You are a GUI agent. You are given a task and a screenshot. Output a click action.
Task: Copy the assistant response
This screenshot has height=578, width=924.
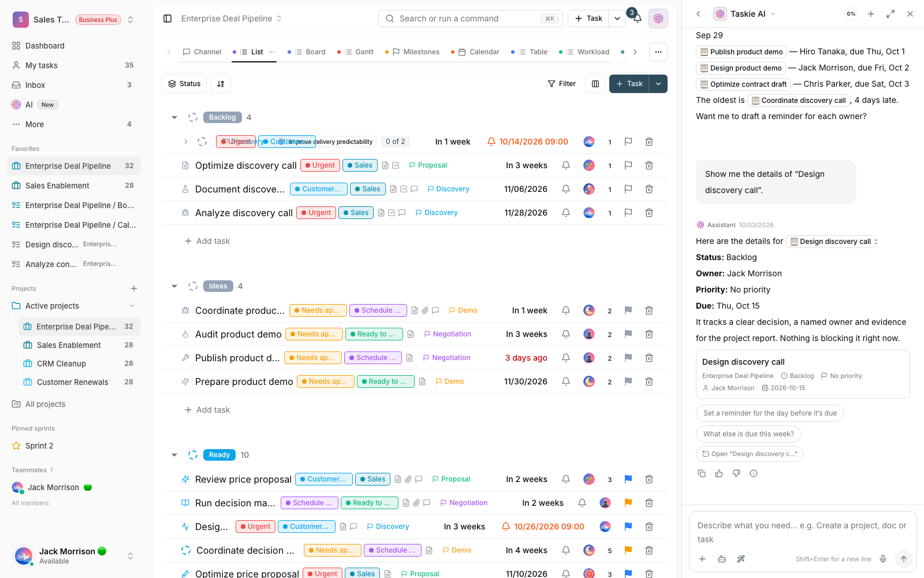click(x=702, y=473)
